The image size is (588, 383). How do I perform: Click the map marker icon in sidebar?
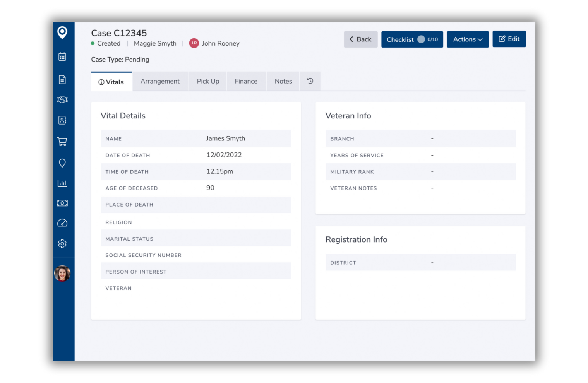[x=62, y=163]
